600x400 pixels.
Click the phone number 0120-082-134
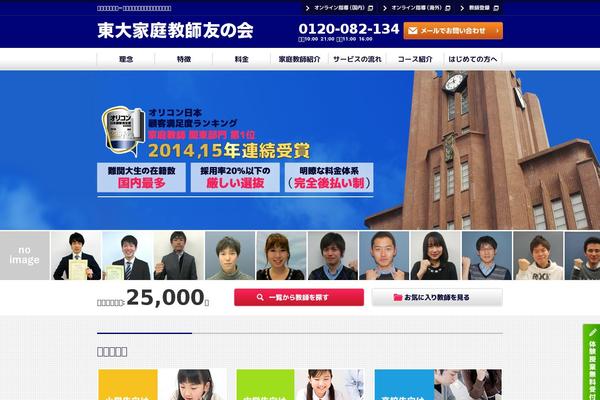(x=349, y=29)
